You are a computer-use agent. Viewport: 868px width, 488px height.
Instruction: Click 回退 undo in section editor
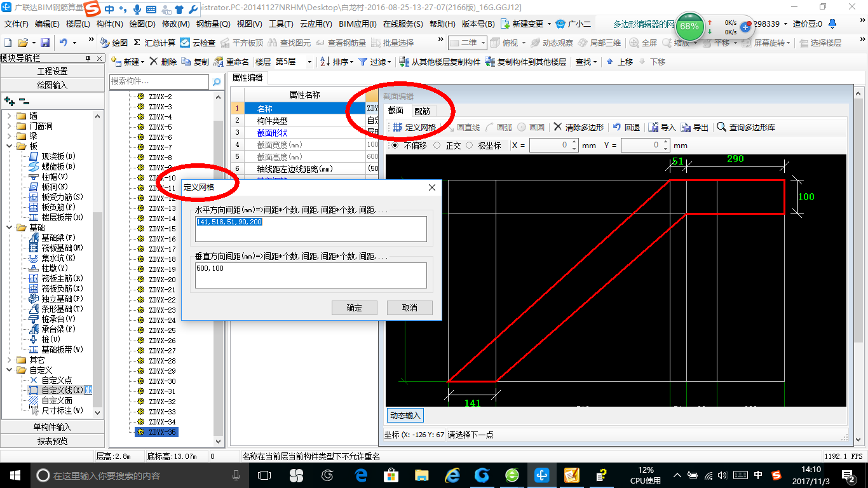627,127
